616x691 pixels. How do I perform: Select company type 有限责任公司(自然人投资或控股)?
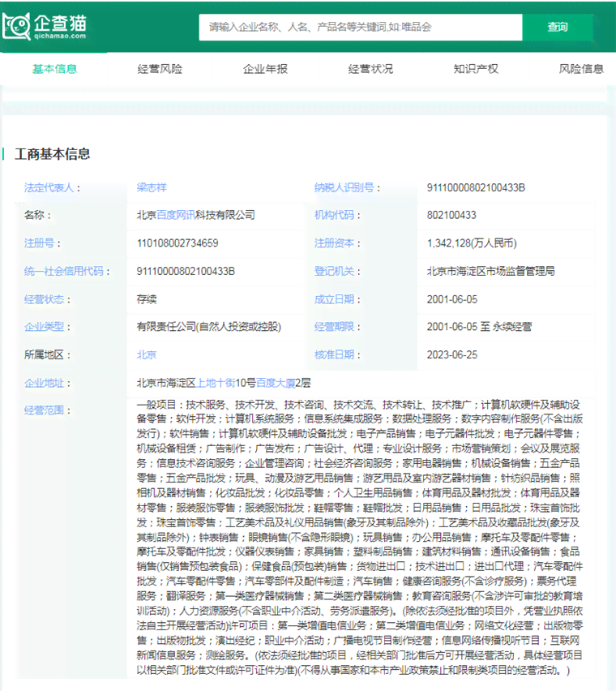[208, 327]
